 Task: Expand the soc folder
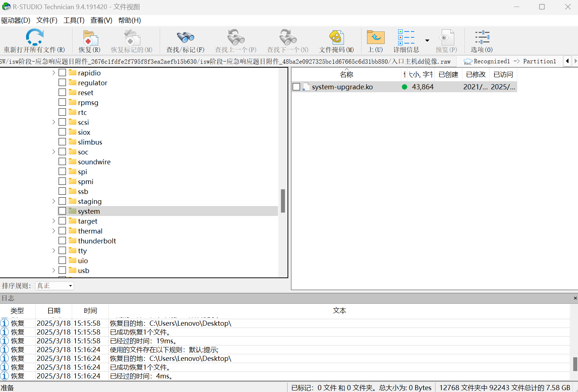[x=53, y=152]
